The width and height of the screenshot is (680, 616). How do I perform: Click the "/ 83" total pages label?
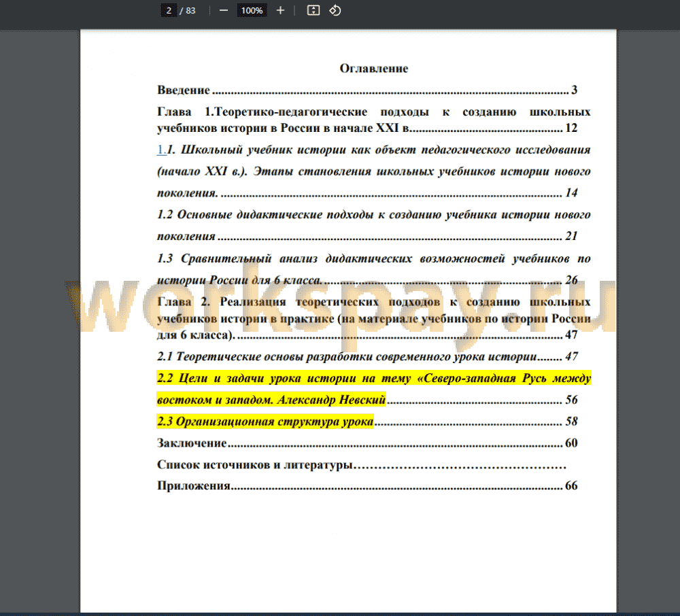point(188,10)
